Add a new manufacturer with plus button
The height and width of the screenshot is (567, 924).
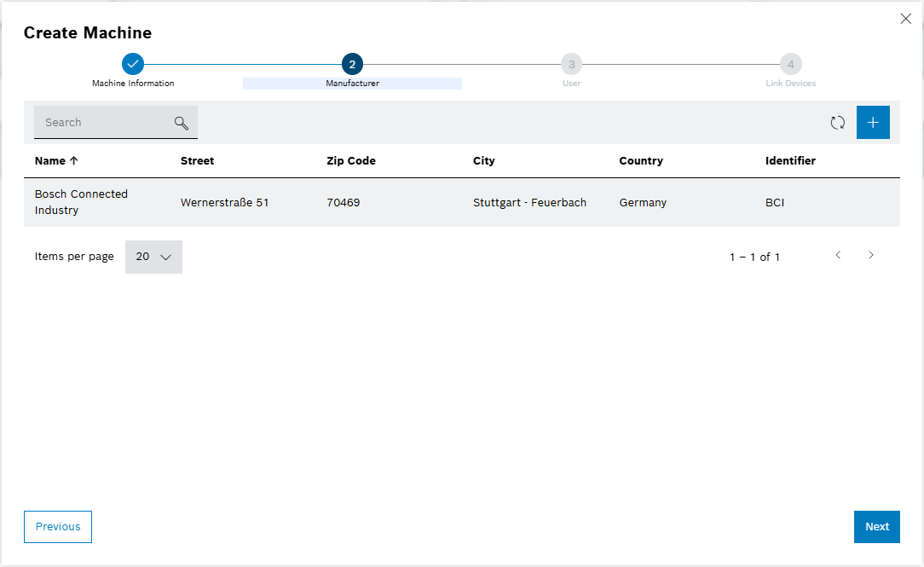tap(873, 123)
